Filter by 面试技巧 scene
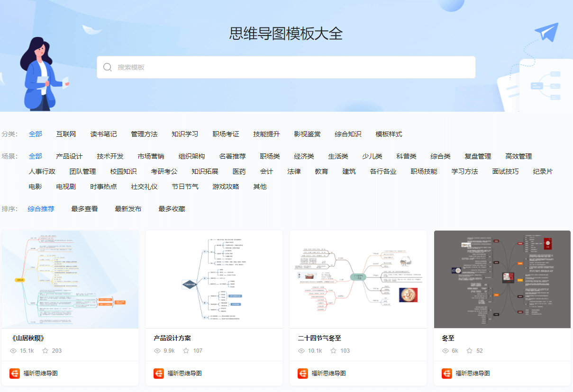The width and height of the screenshot is (573, 392). [x=505, y=171]
